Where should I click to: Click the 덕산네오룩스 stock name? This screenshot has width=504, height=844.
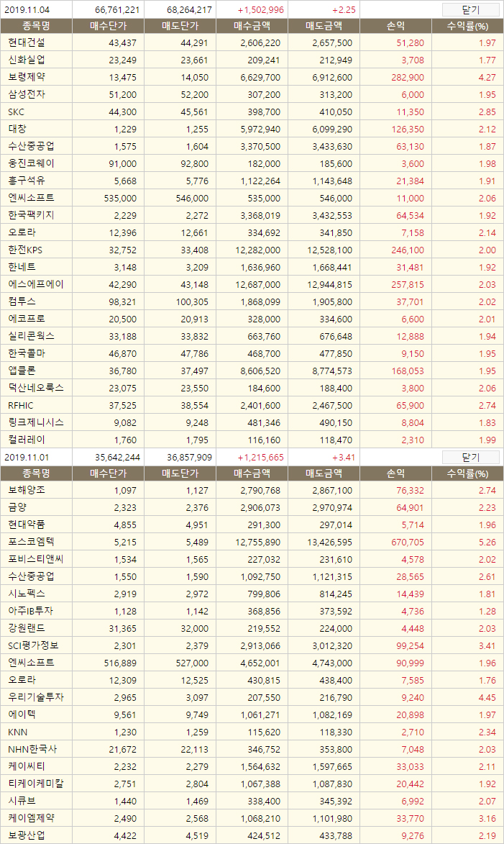click(35, 388)
